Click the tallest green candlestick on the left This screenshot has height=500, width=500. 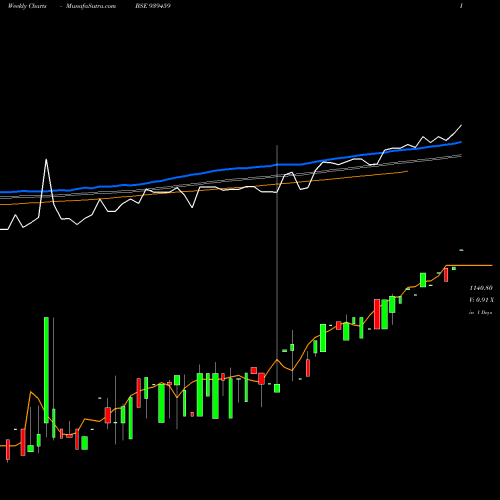[x=46, y=370]
